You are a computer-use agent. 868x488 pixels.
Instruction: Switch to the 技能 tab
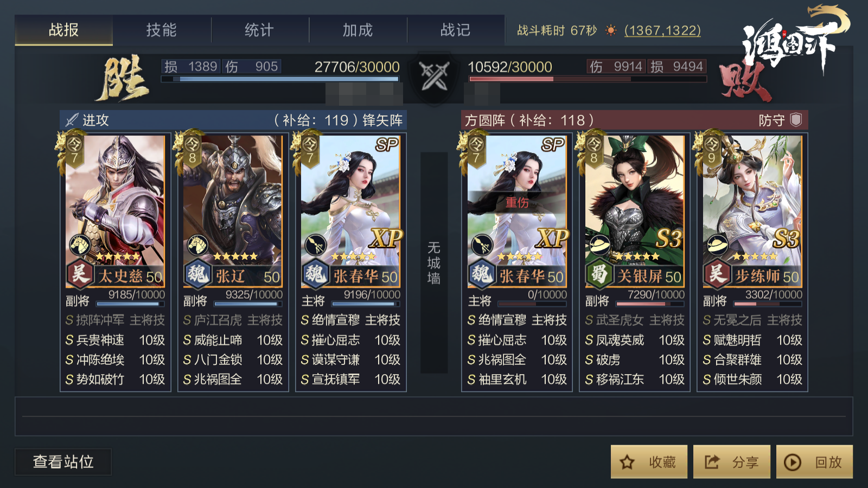point(162,30)
